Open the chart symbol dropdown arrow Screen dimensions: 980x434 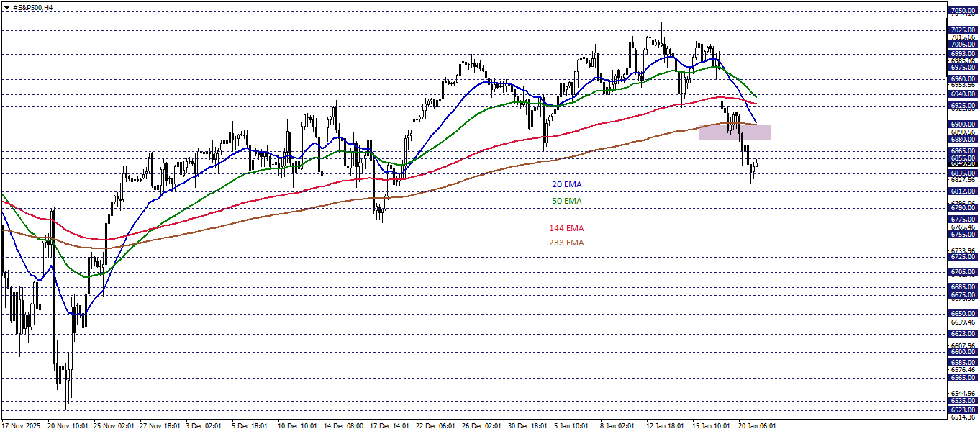tap(6, 7)
